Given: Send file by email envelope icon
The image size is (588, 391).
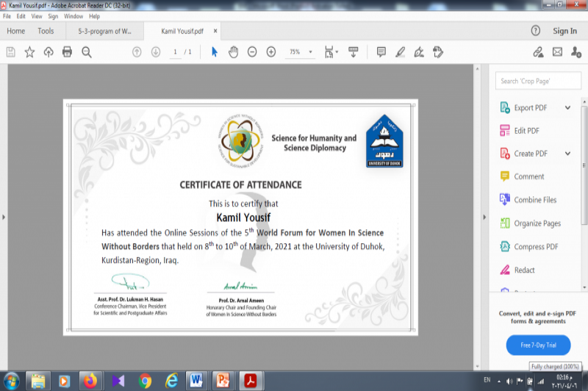Looking at the screenshot, I should point(557,52).
